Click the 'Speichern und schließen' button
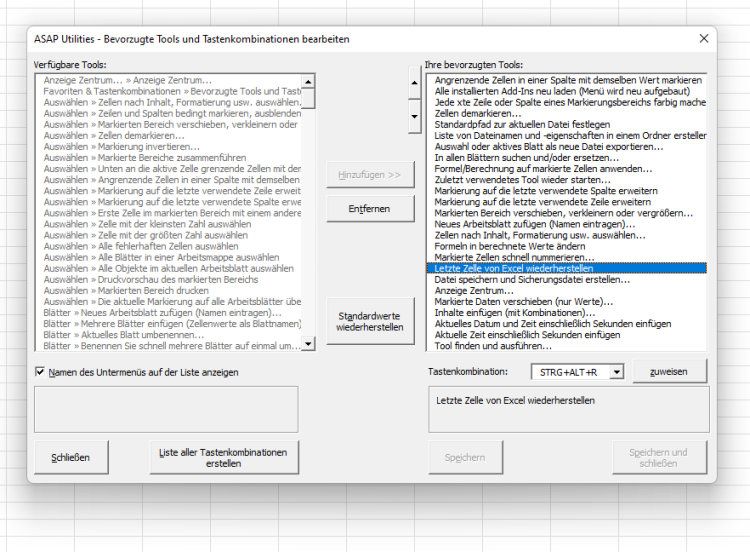 (659, 457)
